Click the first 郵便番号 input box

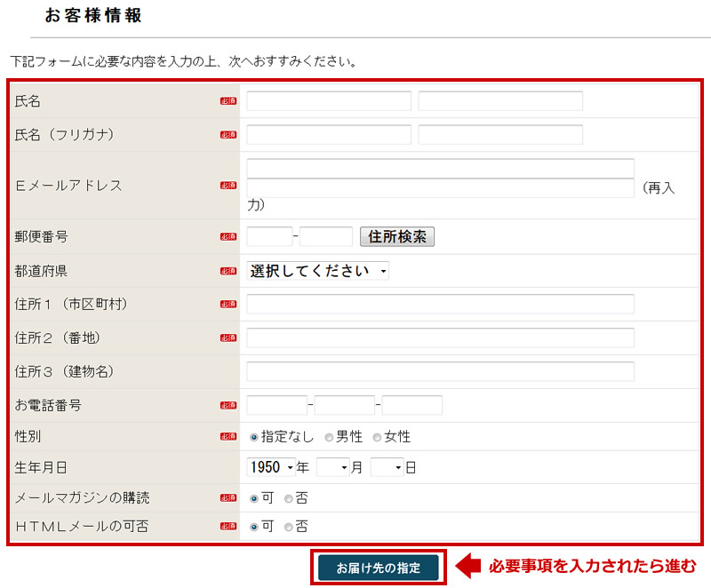tap(269, 236)
